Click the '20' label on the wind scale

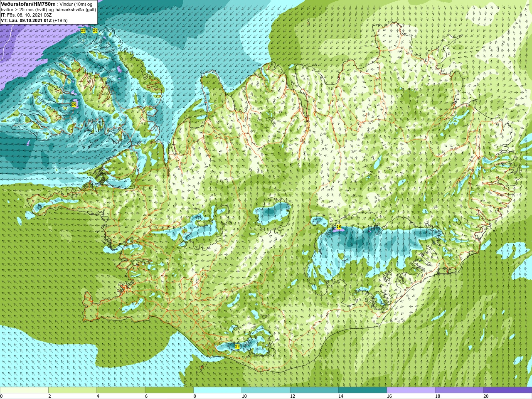point(486,396)
